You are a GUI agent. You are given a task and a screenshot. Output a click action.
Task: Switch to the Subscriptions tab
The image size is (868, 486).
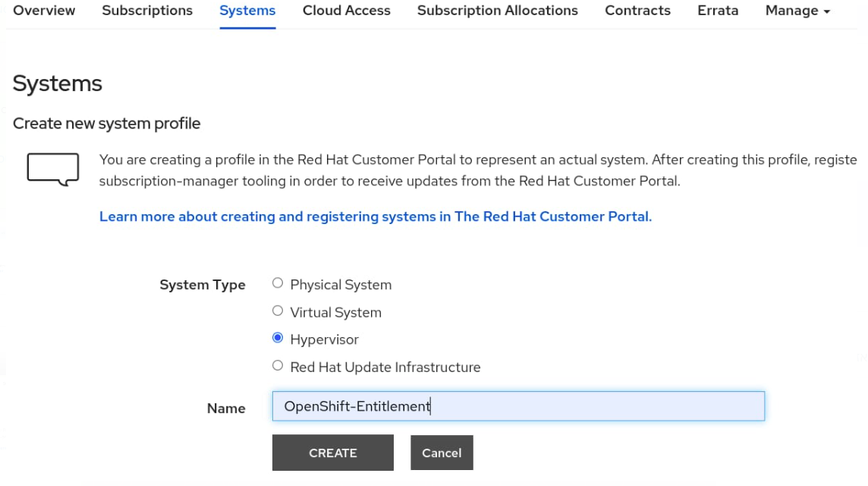click(147, 11)
